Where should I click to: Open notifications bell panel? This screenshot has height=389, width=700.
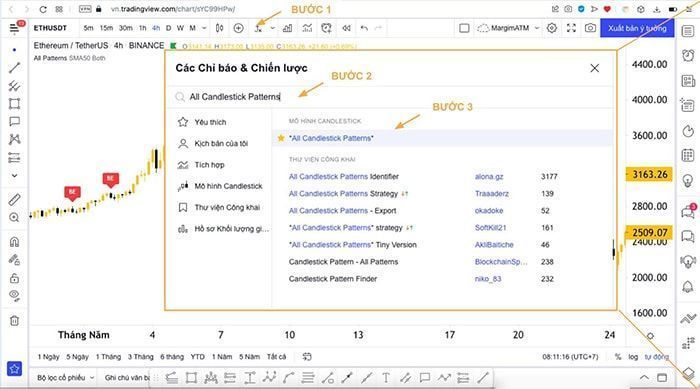click(688, 286)
